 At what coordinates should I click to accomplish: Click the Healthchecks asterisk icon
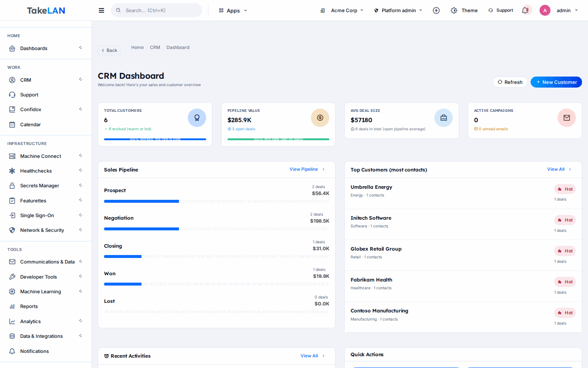coord(12,171)
